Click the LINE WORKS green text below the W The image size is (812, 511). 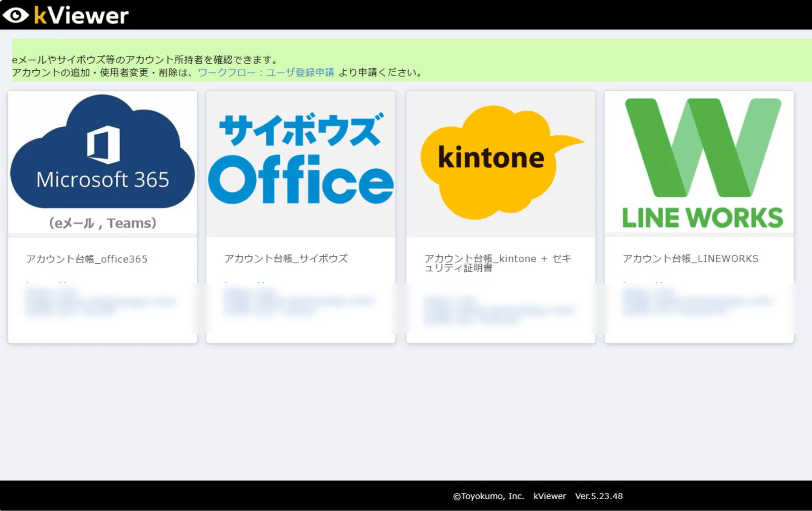click(x=703, y=218)
